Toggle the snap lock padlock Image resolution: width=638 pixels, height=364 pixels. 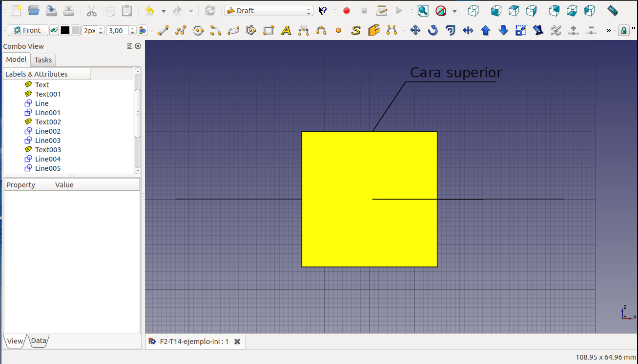[x=623, y=31]
